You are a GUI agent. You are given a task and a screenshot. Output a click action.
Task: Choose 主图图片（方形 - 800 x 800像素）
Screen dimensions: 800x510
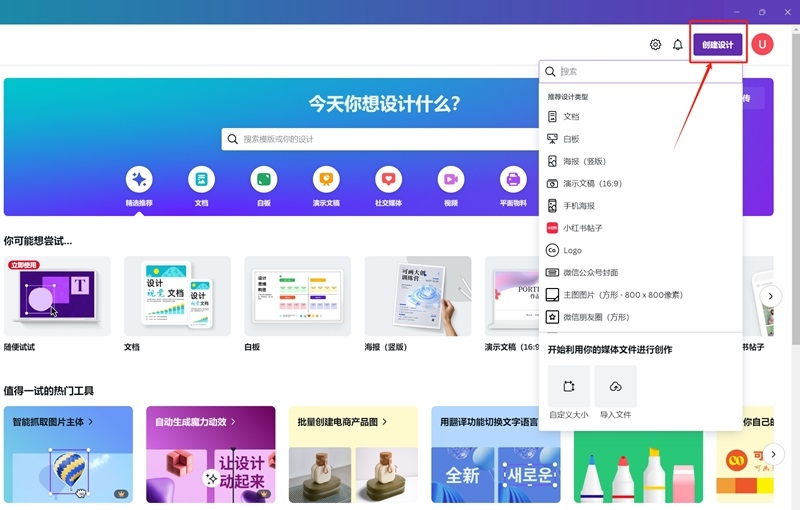tap(640, 295)
